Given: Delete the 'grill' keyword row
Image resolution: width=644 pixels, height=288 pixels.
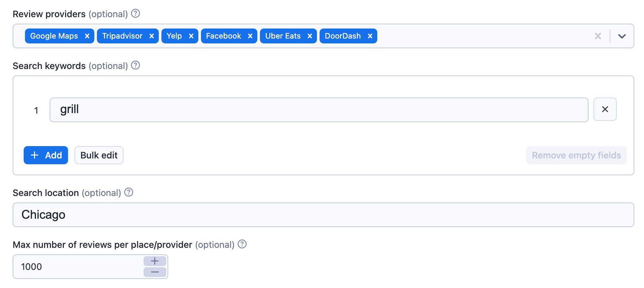Looking at the screenshot, I should (x=605, y=109).
